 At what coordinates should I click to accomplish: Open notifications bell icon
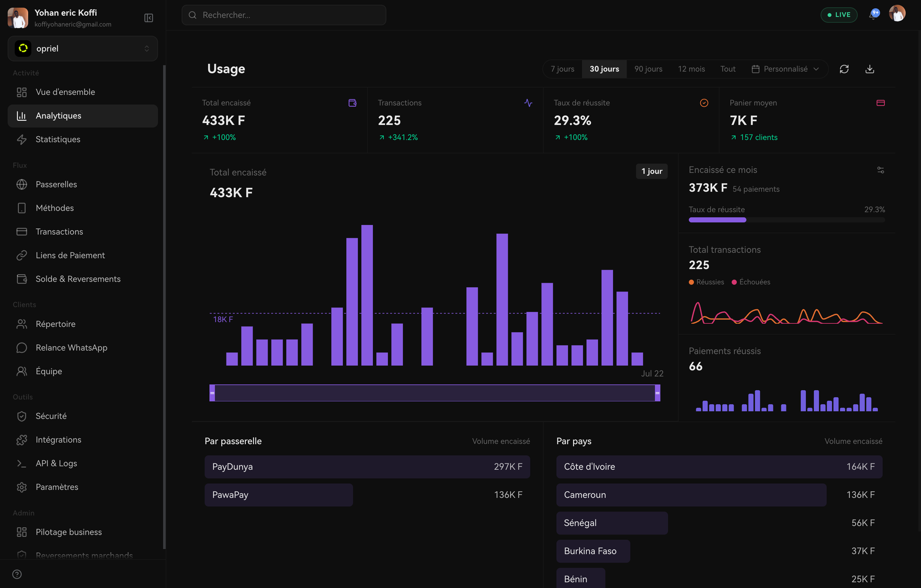click(873, 15)
